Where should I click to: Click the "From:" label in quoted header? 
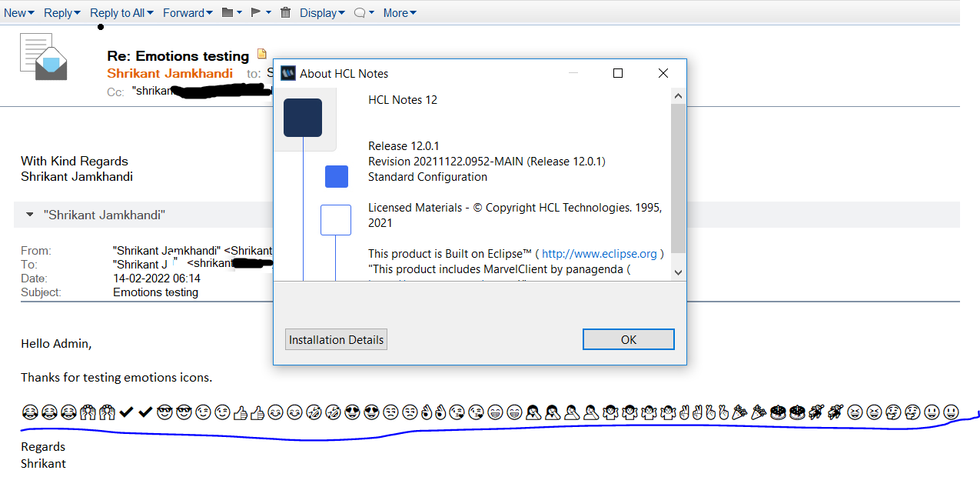(36, 251)
